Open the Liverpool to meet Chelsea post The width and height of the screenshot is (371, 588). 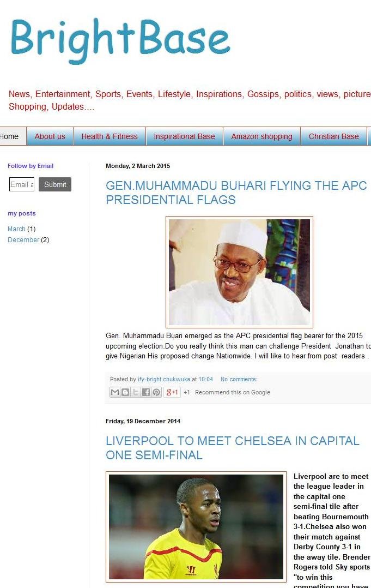pos(232,448)
